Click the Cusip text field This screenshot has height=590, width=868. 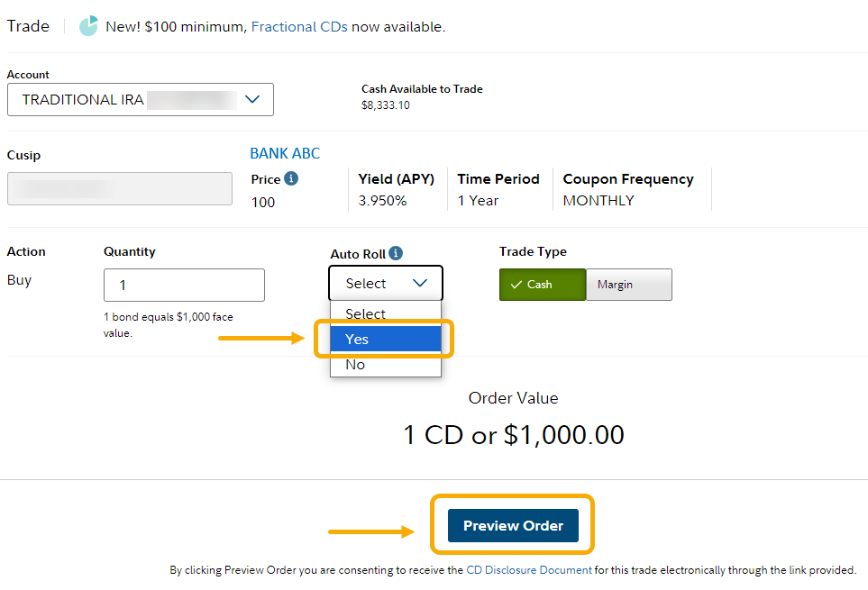(x=119, y=189)
